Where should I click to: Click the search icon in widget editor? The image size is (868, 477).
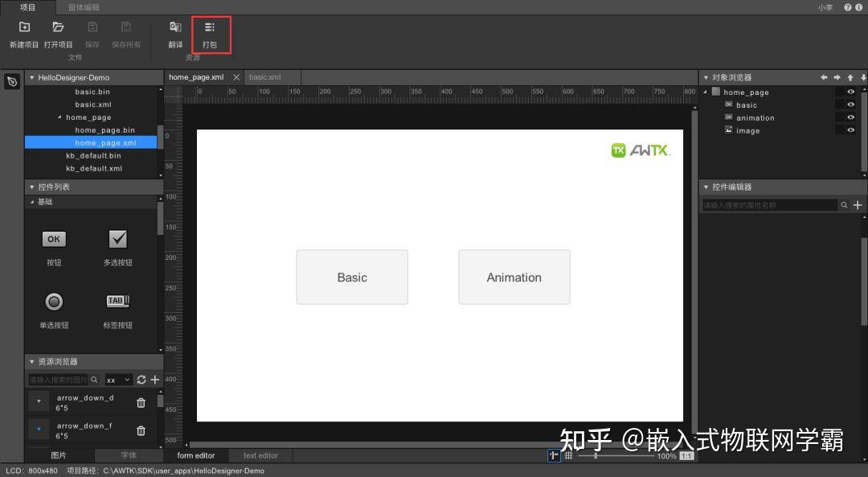[844, 205]
